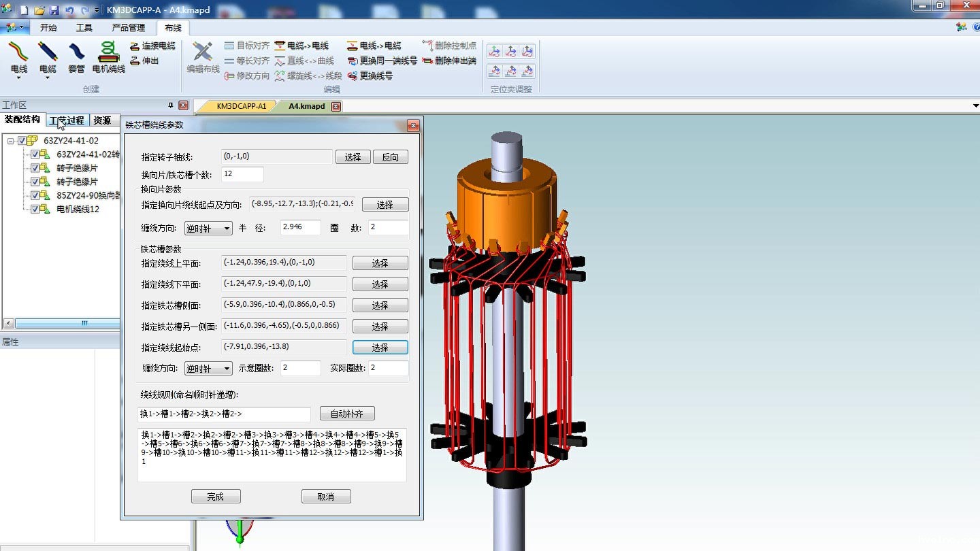Collapse the 63ZY24-41-02 assembly tree node
This screenshot has height=551, width=980.
pyautogui.click(x=11, y=141)
